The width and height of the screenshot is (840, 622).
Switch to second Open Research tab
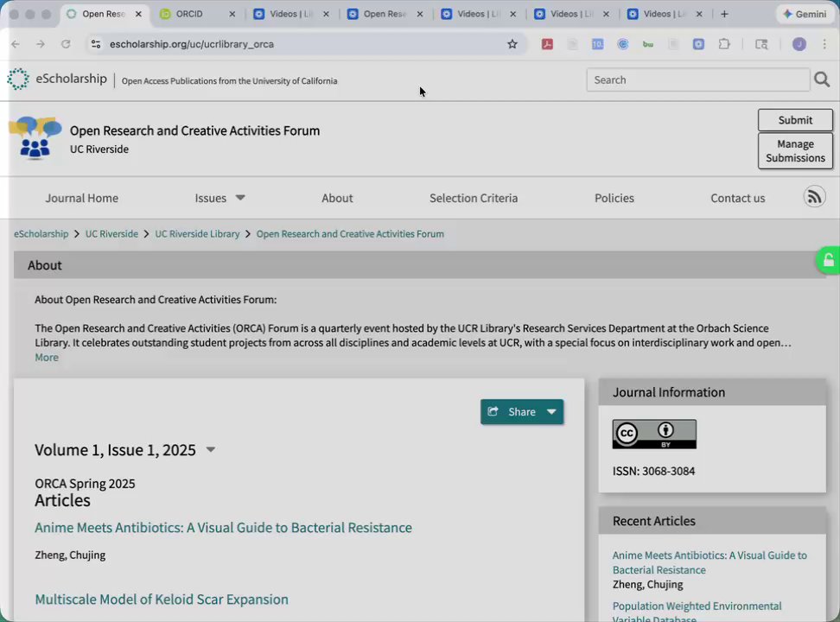pyautogui.click(x=385, y=14)
